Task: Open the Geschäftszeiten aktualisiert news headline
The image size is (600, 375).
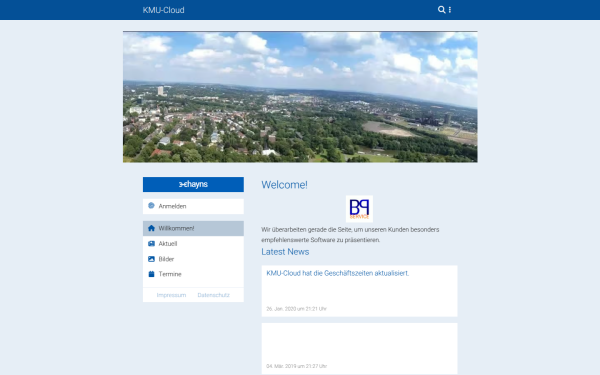Action: click(338, 273)
